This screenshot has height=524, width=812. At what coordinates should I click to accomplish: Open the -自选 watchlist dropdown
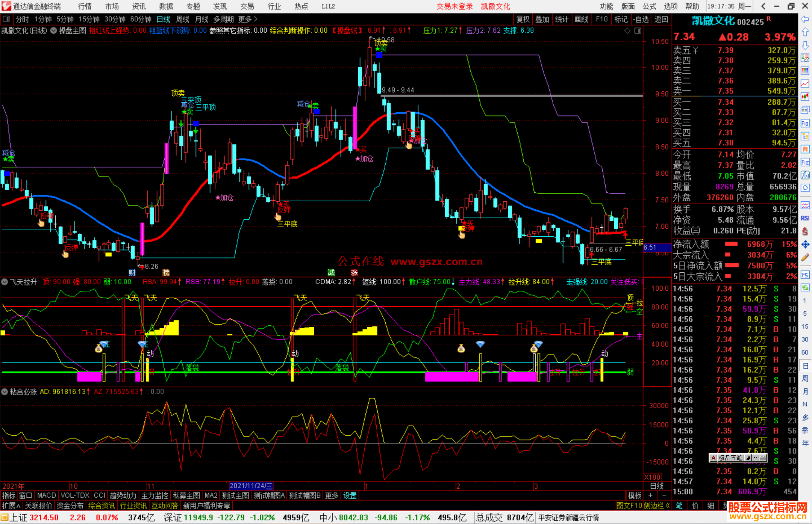[641, 19]
